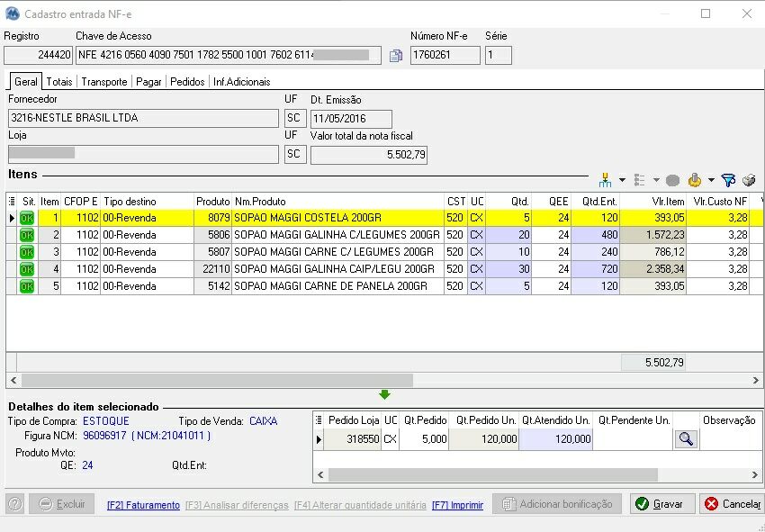Click the yellow distribute-items icon in Itens toolbar
Screen dimensions: 765x532
click(x=605, y=181)
